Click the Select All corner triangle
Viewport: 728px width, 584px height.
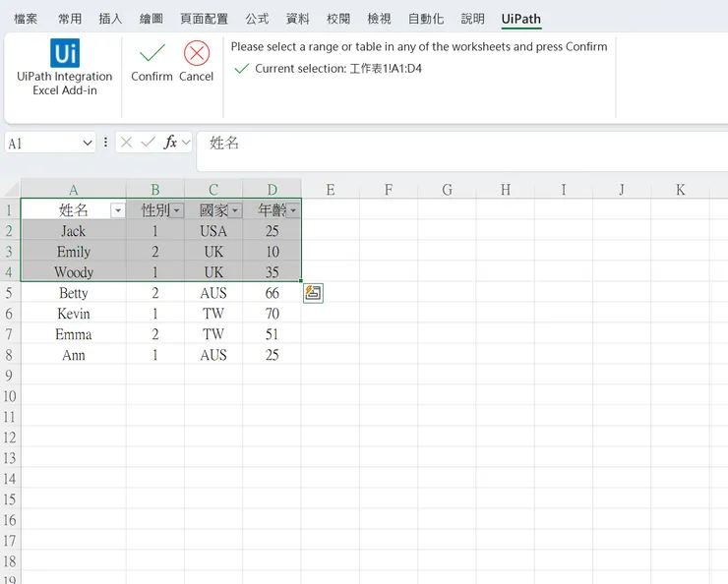[12, 189]
